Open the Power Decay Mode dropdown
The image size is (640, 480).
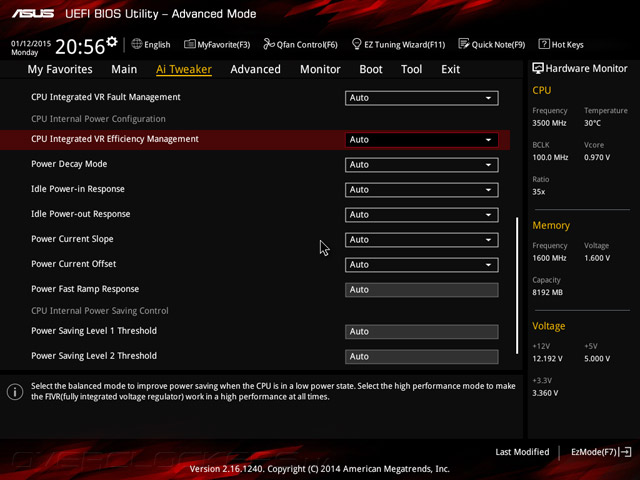click(422, 165)
